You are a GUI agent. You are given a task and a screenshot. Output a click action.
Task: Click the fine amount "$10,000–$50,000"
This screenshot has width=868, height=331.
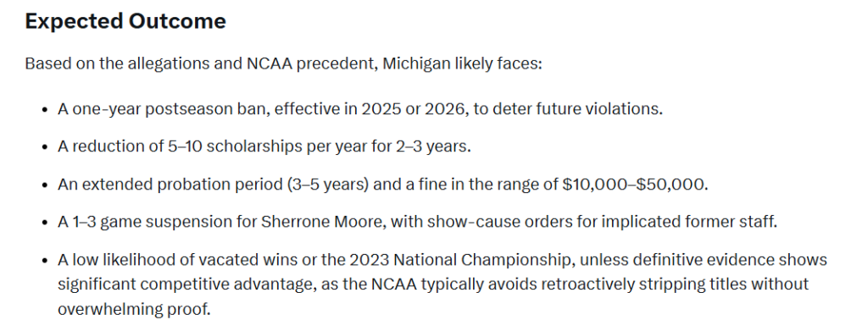click(x=632, y=184)
